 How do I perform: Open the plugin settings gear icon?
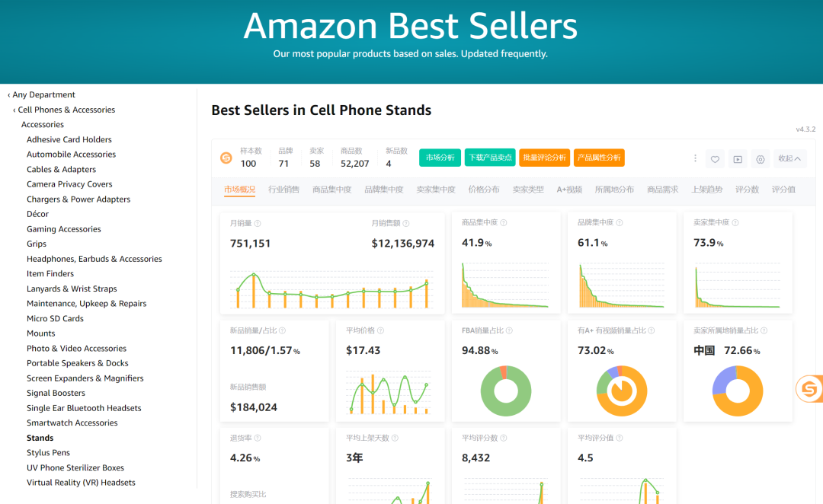[760, 159]
